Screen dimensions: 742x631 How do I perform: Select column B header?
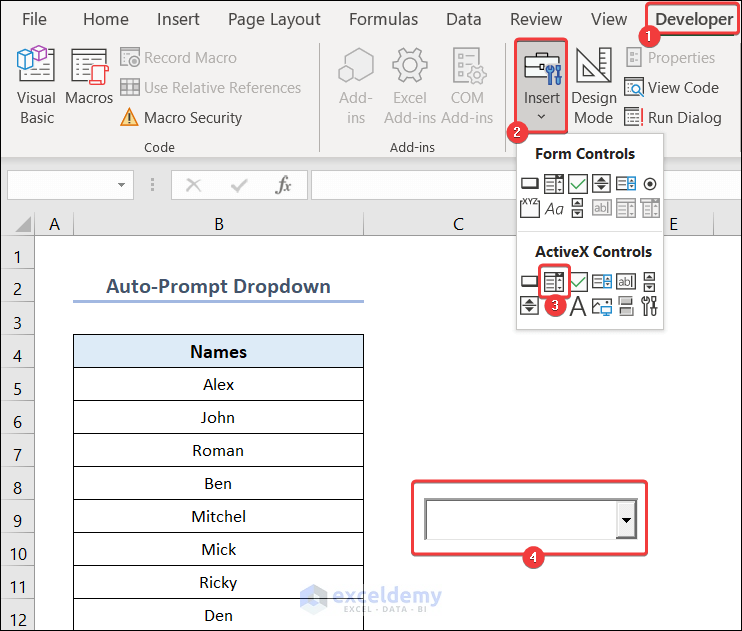coord(219,224)
